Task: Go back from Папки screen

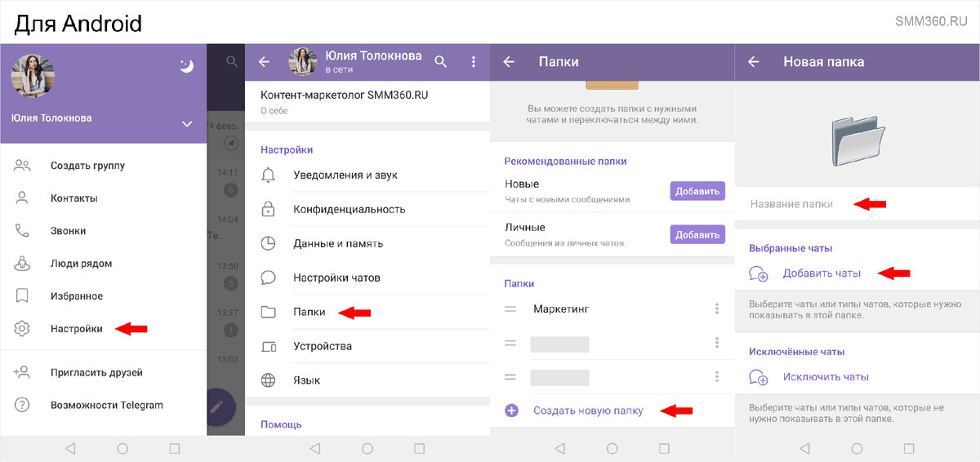Action: [509, 61]
